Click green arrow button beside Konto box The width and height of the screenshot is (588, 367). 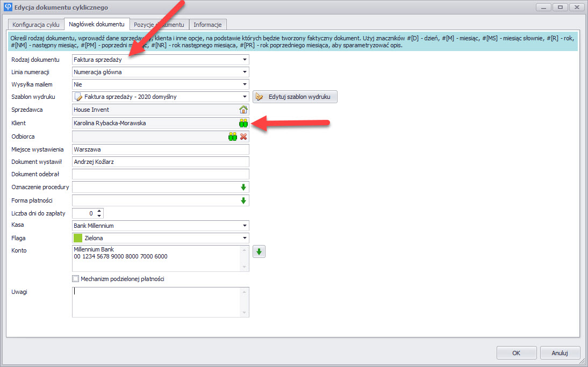(259, 251)
